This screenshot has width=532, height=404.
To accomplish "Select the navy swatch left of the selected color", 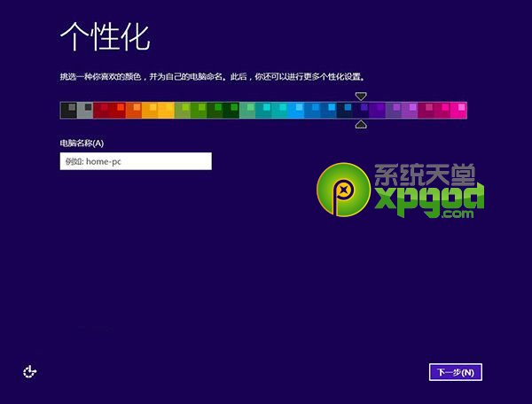I will tap(344, 110).
